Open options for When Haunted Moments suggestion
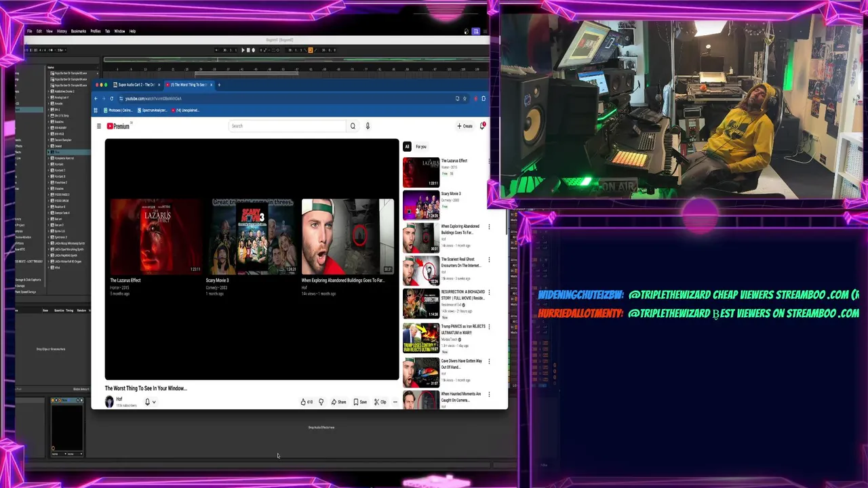The height and width of the screenshot is (488, 868). tap(489, 394)
